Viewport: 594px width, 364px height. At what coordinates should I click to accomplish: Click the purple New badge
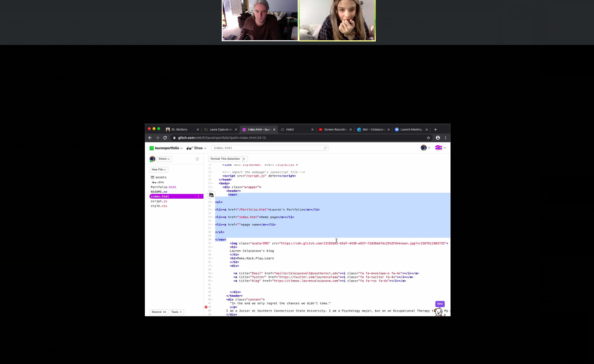pos(440,304)
